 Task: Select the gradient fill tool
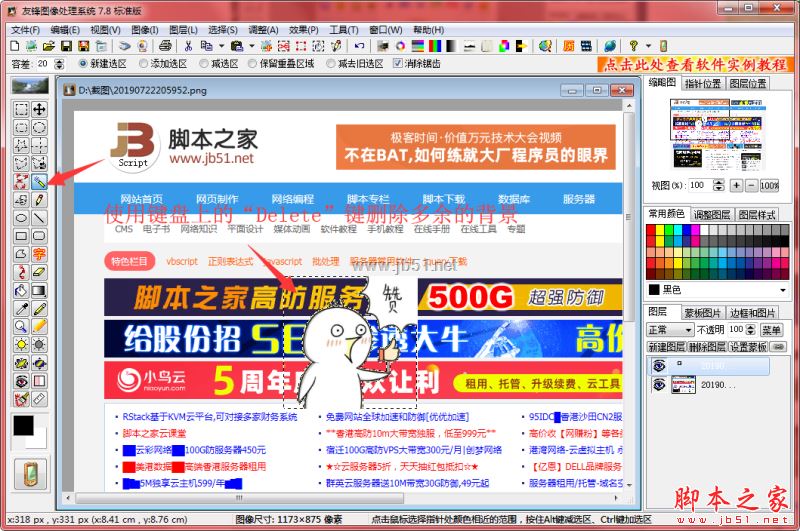[39, 291]
